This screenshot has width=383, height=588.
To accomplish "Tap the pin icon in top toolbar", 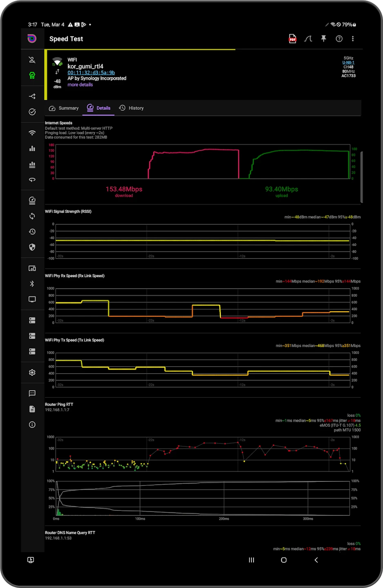I will (323, 39).
